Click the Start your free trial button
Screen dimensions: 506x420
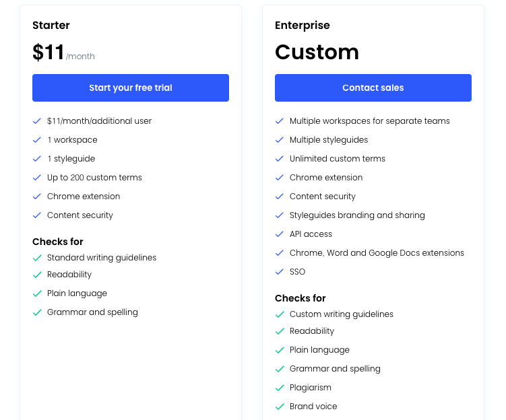coord(130,87)
